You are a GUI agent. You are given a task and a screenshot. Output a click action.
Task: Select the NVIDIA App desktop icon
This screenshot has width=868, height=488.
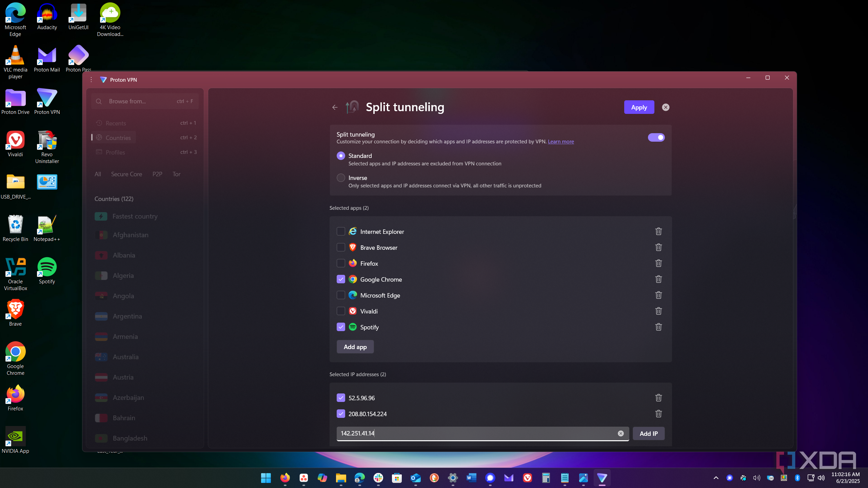pos(15,441)
